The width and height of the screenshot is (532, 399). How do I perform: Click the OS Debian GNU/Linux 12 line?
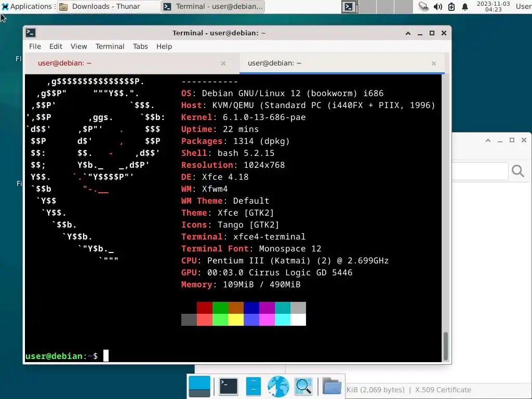(x=282, y=94)
